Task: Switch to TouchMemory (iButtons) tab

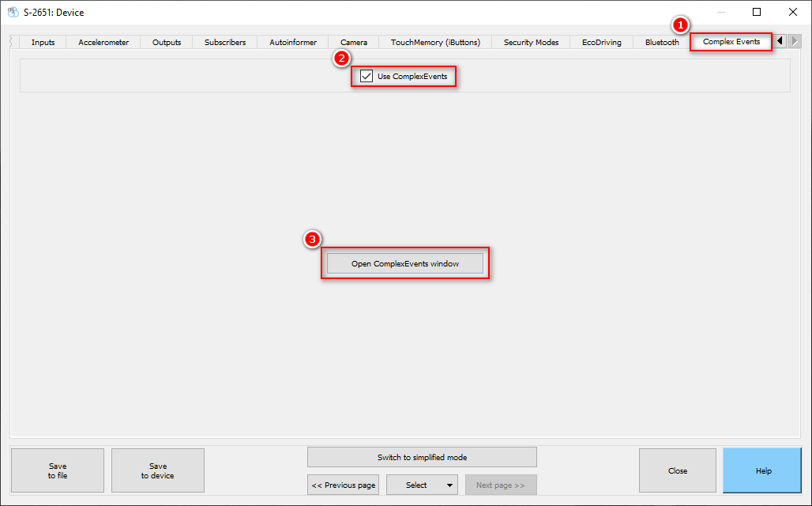Action: point(435,43)
